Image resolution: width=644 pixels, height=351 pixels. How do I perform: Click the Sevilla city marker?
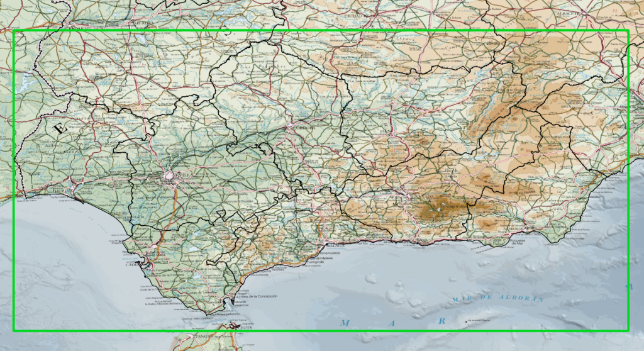[169, 176]
